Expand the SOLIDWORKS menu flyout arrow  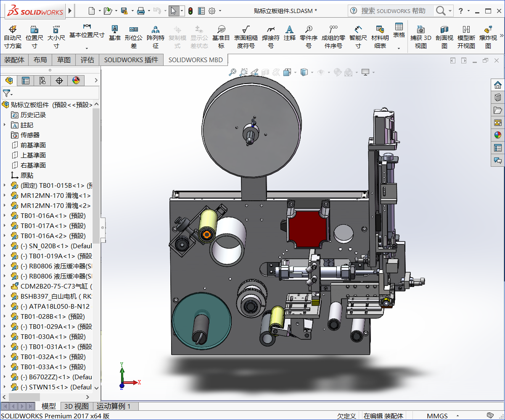(70, 10)
